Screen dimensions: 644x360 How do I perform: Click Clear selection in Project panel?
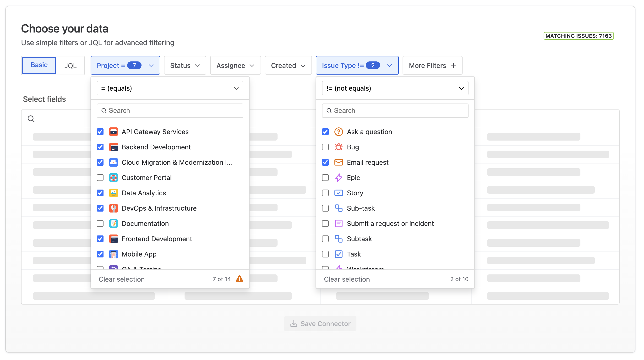[122, 279]
